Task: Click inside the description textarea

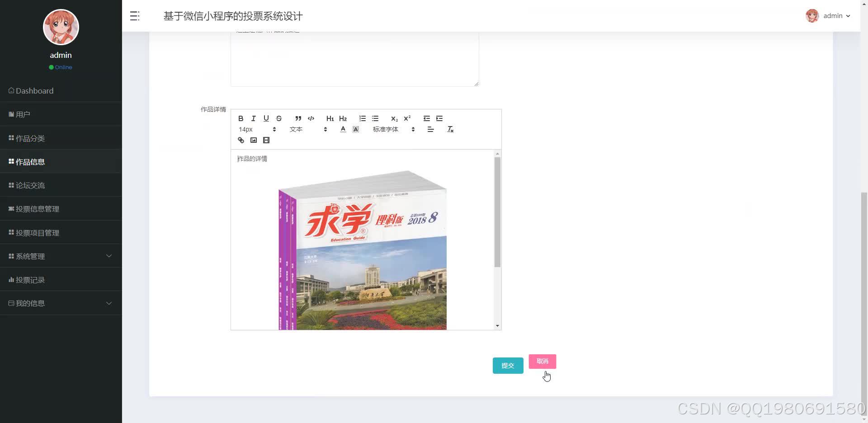Action: (x=355, y=59)
